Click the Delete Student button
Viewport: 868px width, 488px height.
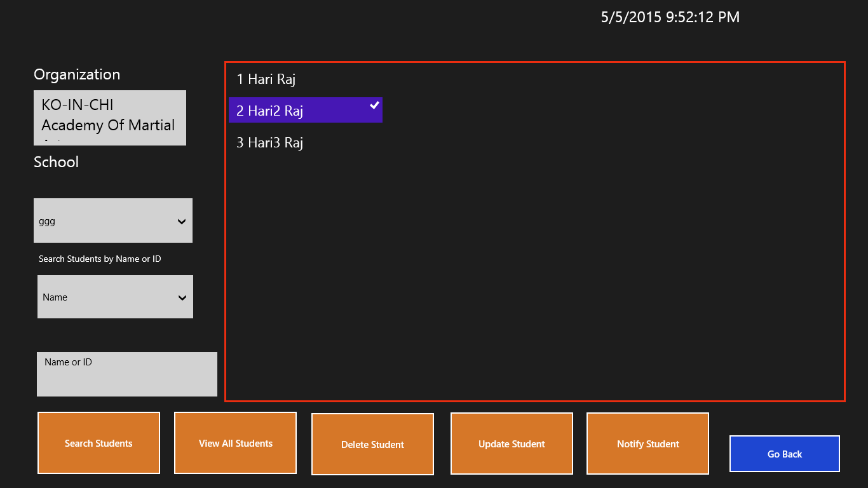[x=372, y=444]
